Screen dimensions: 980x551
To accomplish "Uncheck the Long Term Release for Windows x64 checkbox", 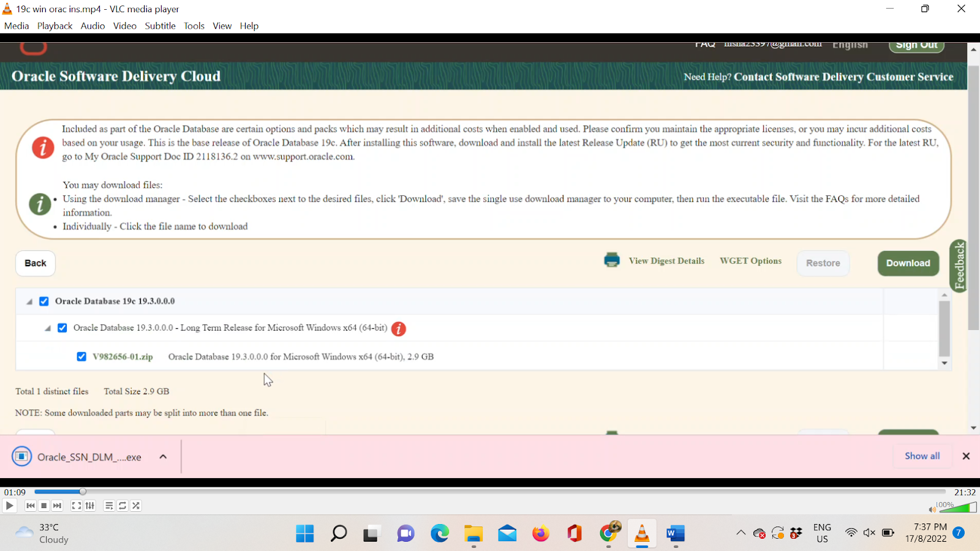I will (x=62, y=328).
